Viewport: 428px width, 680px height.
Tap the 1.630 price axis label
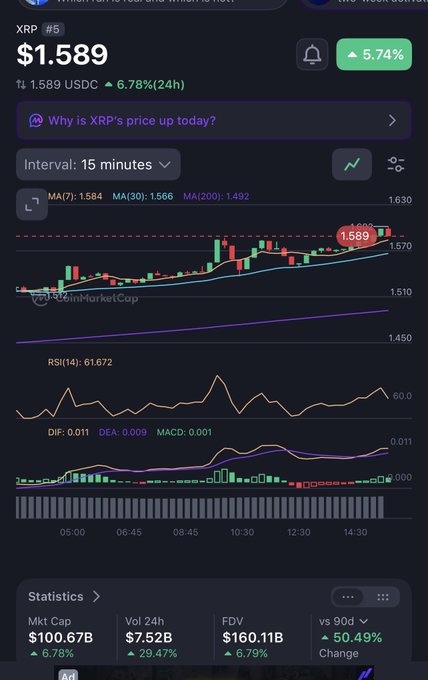(x=400, y=200)
